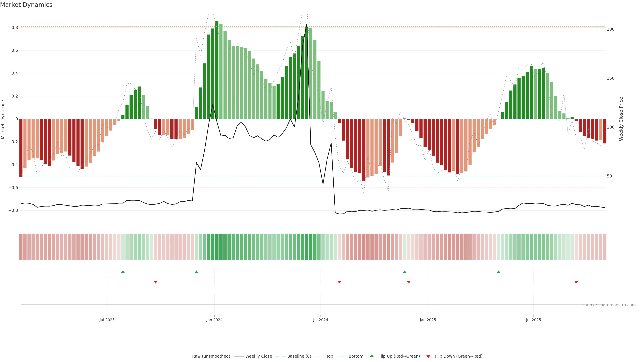
Task: Toggle the Weekly Close legend entry
Action: click(258, 356)
